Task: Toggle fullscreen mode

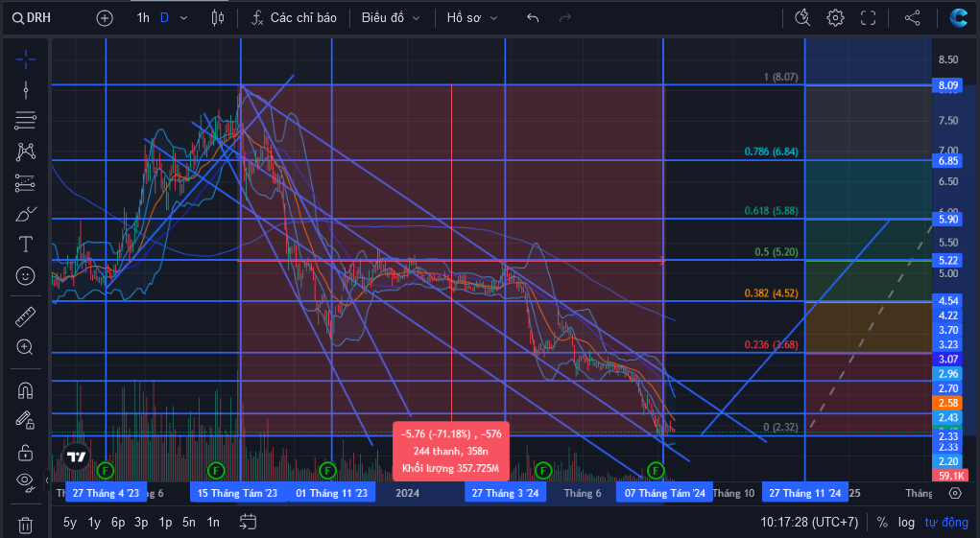Action: 868,18
